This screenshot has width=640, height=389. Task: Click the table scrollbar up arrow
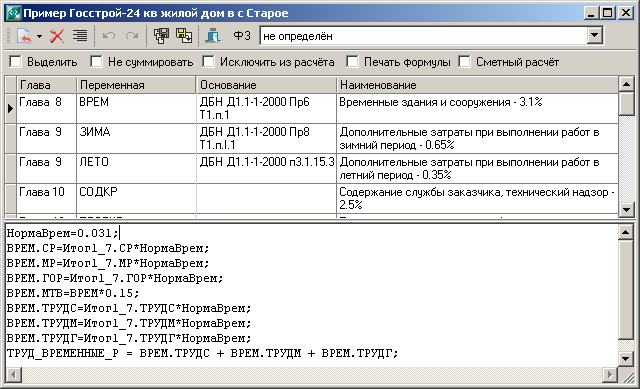pos(626,84)
